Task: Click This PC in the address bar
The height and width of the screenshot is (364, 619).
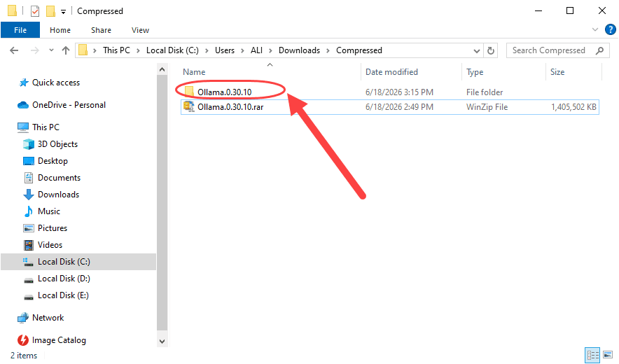Action: click(x=116, y=50)
